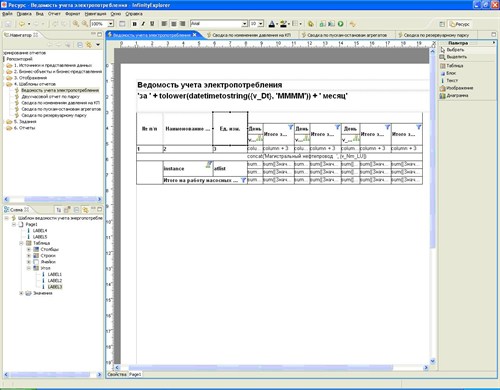
Task: Open the Справка menu
Action: (x=134, y=14)
